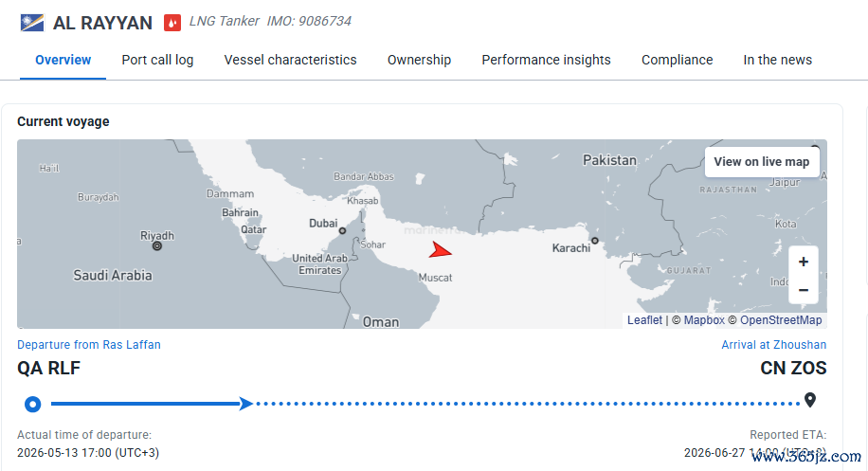Screen dimensions: 868x471
Task: Zoom in the map with plus button
Action: [804, 262]
